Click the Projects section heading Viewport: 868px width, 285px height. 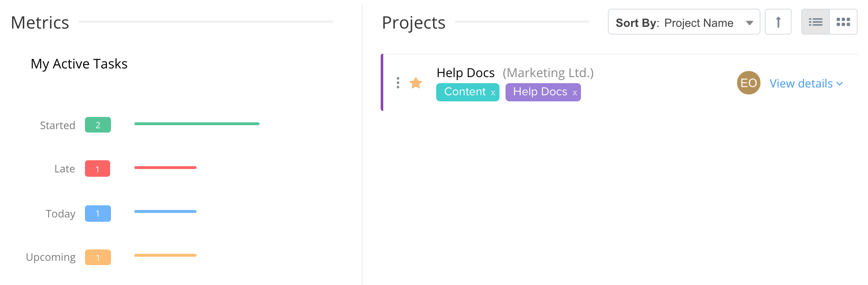[414, 23]
